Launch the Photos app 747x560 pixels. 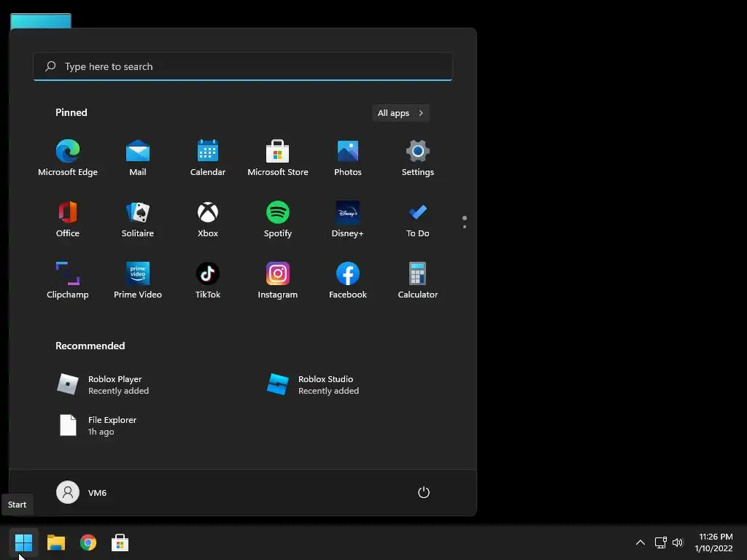click(348, 158)
